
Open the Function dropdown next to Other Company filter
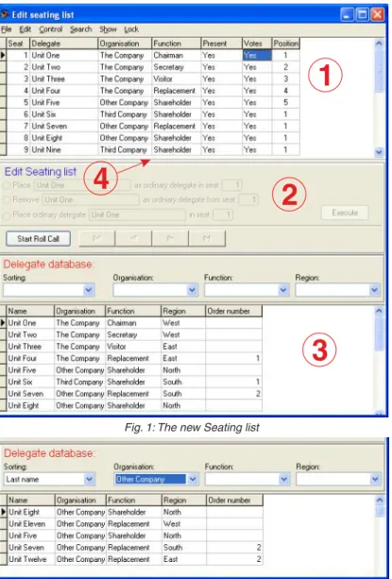(284, 479)
